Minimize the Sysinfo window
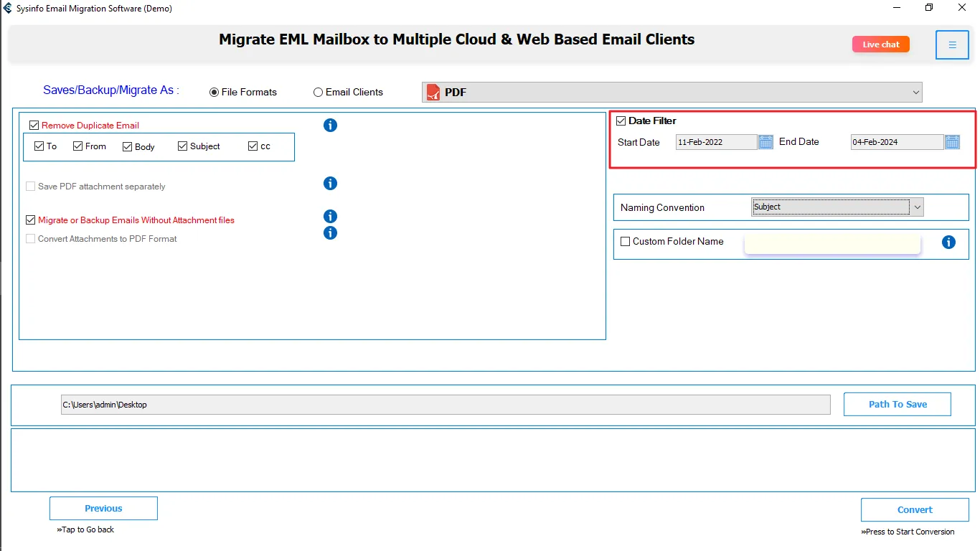980x551 pixels. point(897,8)
